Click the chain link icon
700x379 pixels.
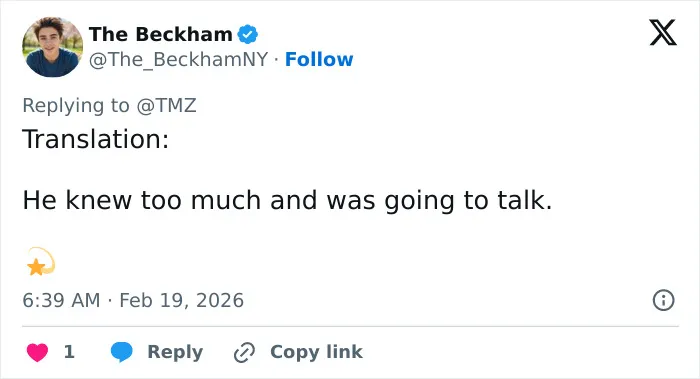click(245, 352)
